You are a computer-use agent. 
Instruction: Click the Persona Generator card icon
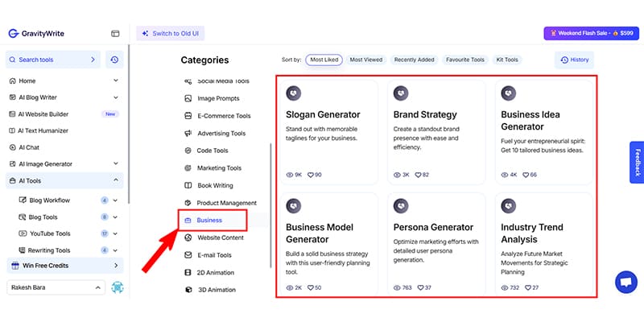tap(401, 206)
